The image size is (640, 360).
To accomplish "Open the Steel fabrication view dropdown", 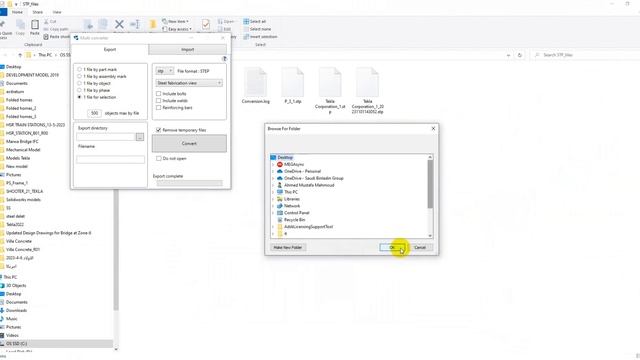I will click(189, 83).
